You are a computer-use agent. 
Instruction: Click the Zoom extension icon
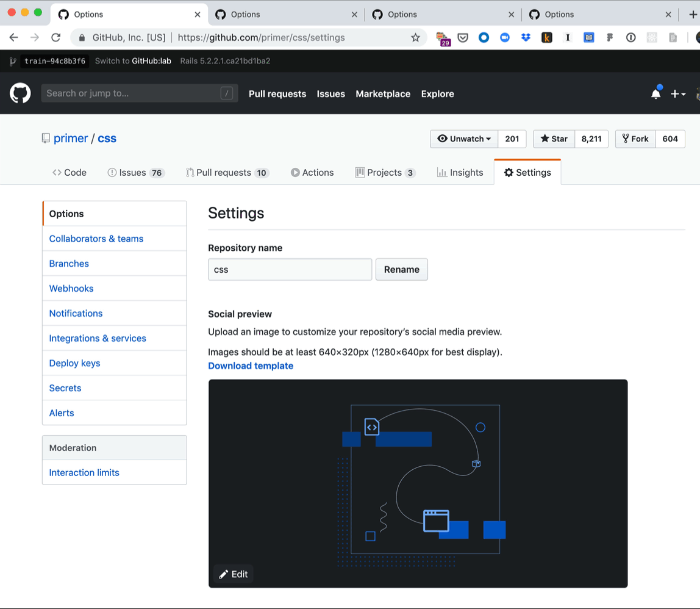504,37
